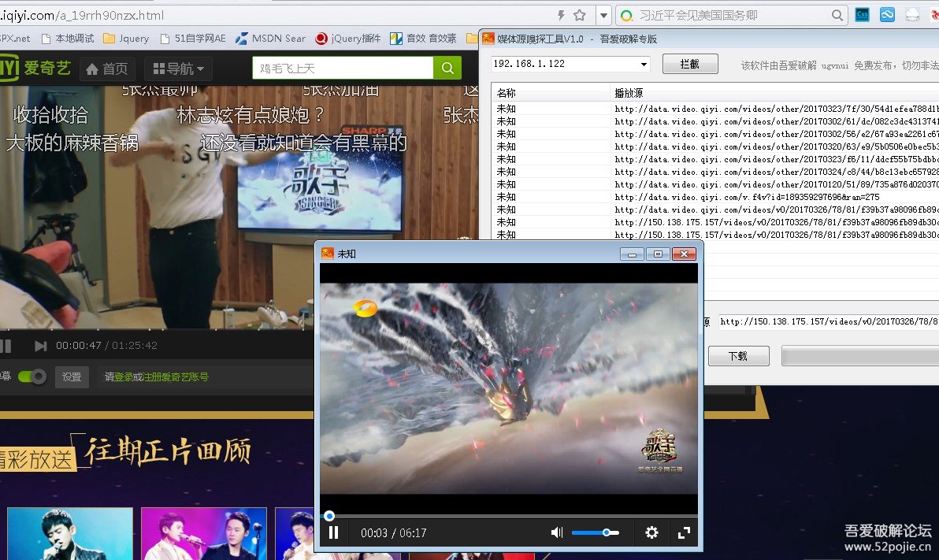Click the 00:03 / 06:17 time display
The image size is (939, 560).
[393, 533]
